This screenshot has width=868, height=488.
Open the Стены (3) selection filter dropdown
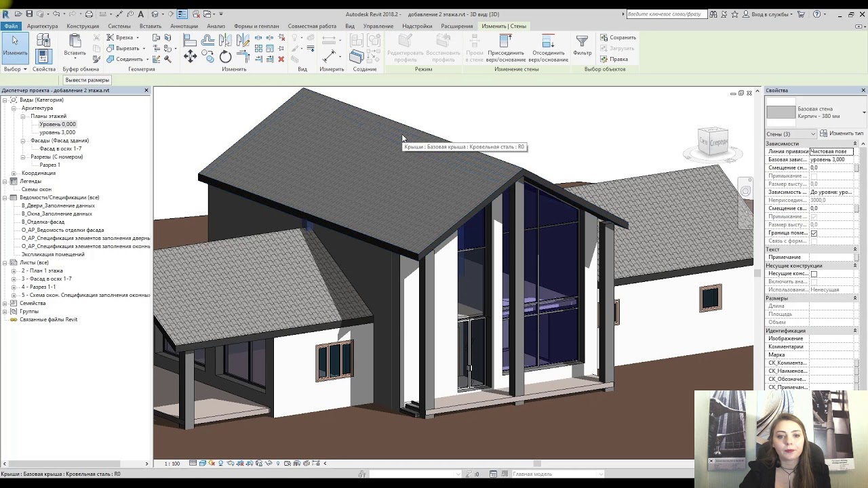791,134
